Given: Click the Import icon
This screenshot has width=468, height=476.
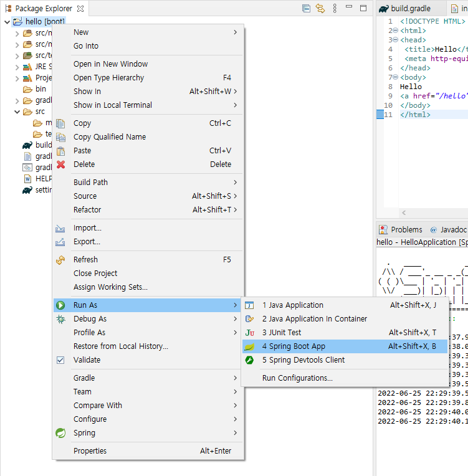Looking at the screenshot, I should point(60,228).
